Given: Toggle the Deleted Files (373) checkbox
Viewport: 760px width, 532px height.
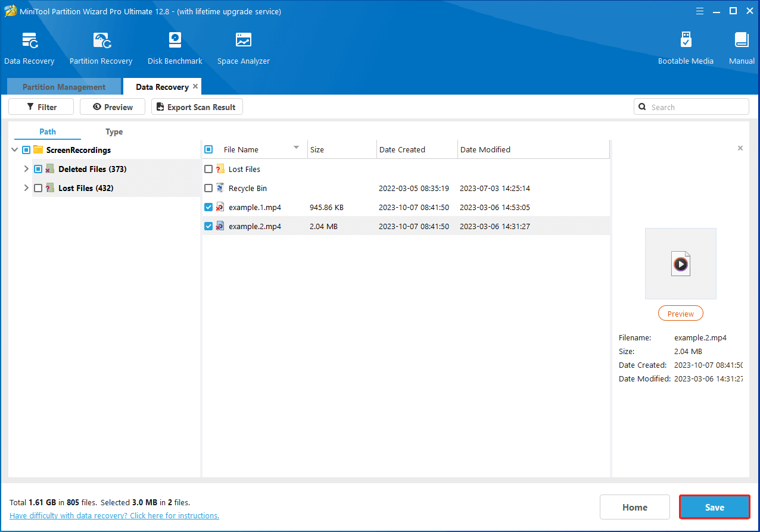Looking at the screenshot, I should coord(38,169).
